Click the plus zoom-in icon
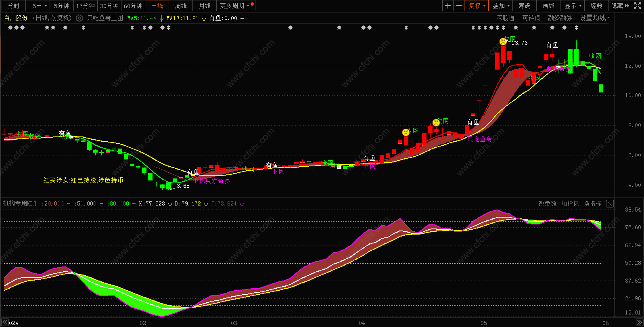 (447, 6)
